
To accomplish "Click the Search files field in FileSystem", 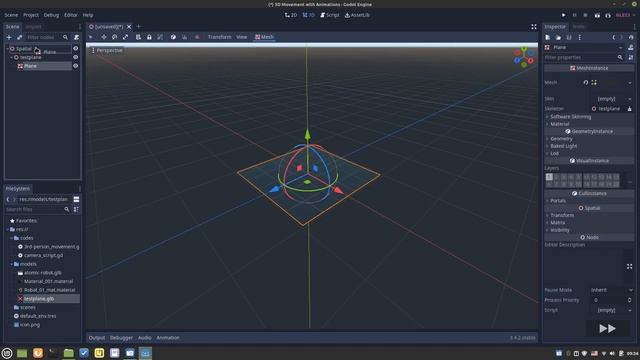I will (38, 209).
